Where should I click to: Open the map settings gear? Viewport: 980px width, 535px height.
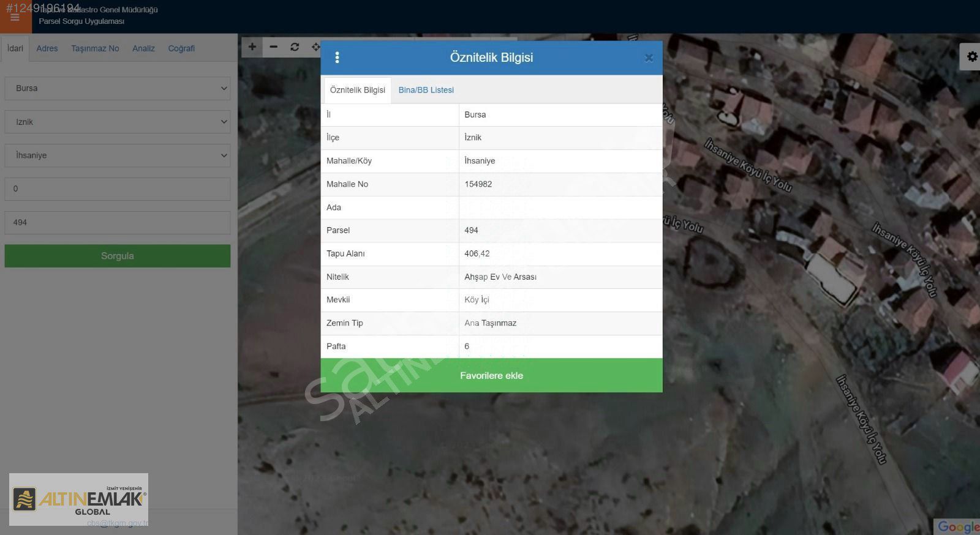pos(971,57)
